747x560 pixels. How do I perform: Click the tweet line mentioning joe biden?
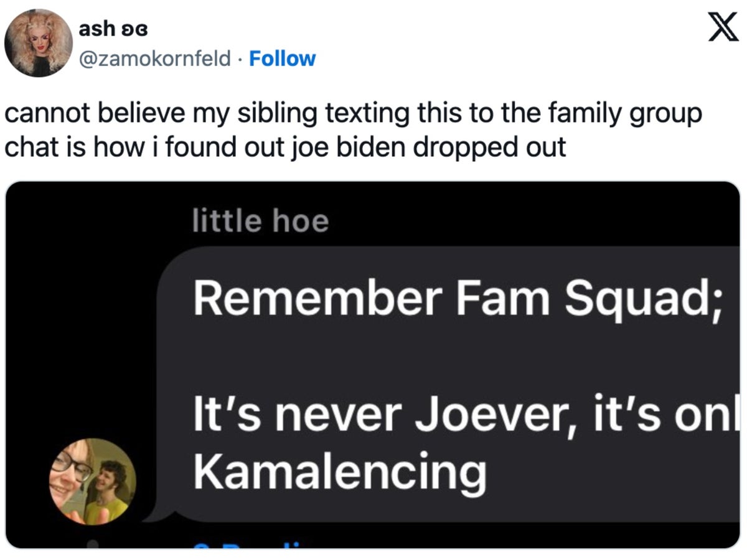[x=285, y=148]
